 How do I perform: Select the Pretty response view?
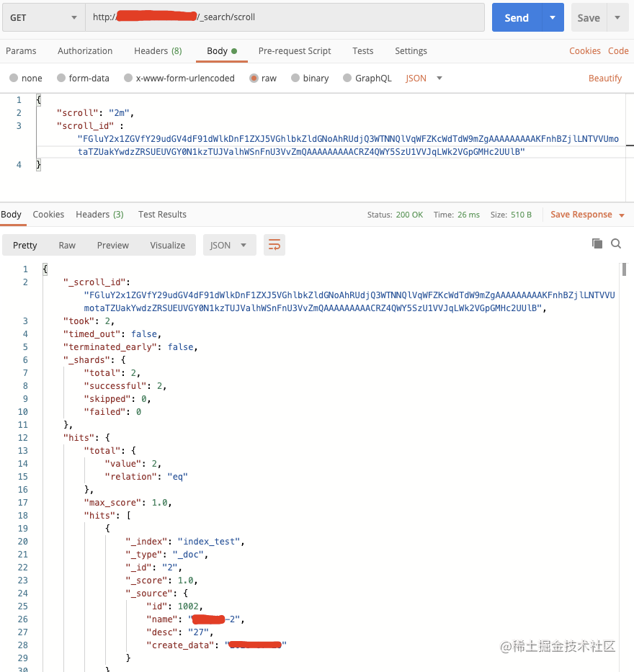25,245
